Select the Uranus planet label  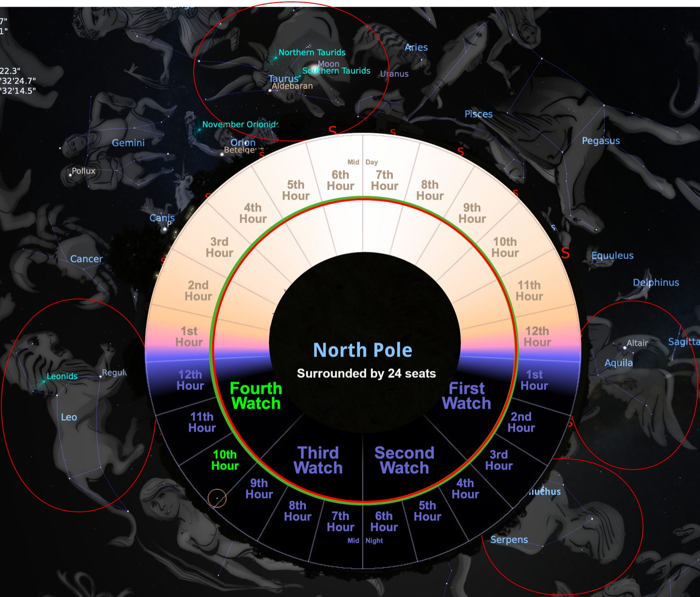tap(394, 74)
